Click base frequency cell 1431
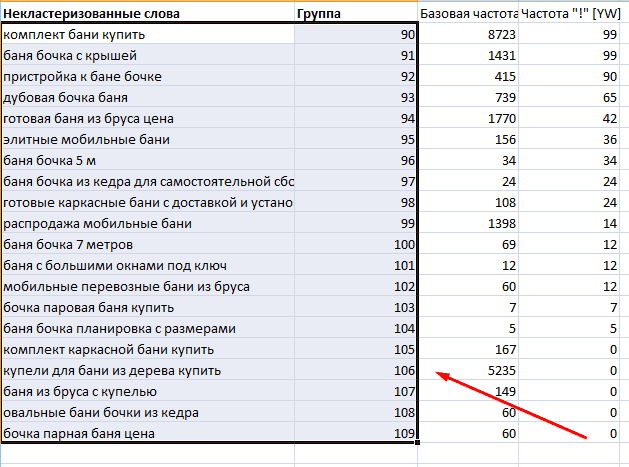This screenshot has height=467, width=629. point(468,55)
